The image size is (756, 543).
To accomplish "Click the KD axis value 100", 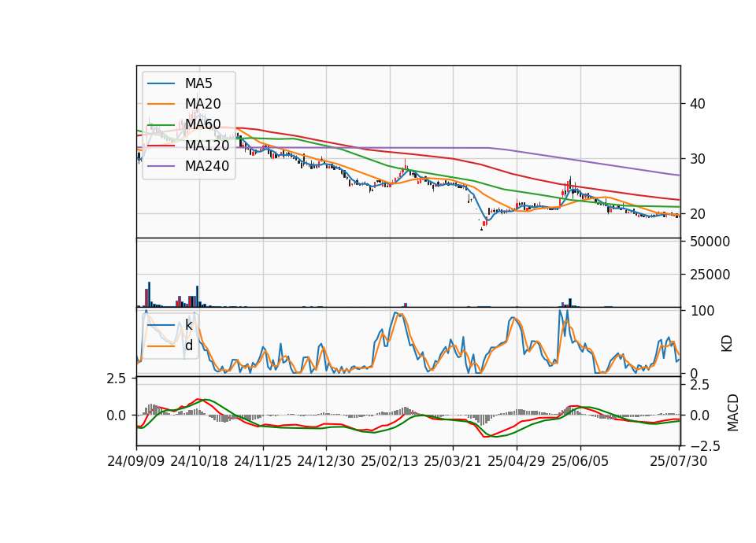I will [702, 312].
